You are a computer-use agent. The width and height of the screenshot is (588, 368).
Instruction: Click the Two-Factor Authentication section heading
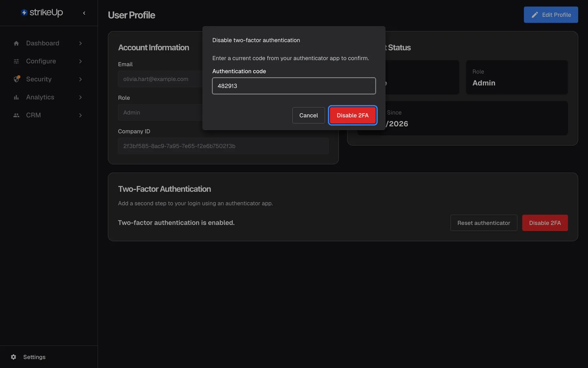[164, 189]
